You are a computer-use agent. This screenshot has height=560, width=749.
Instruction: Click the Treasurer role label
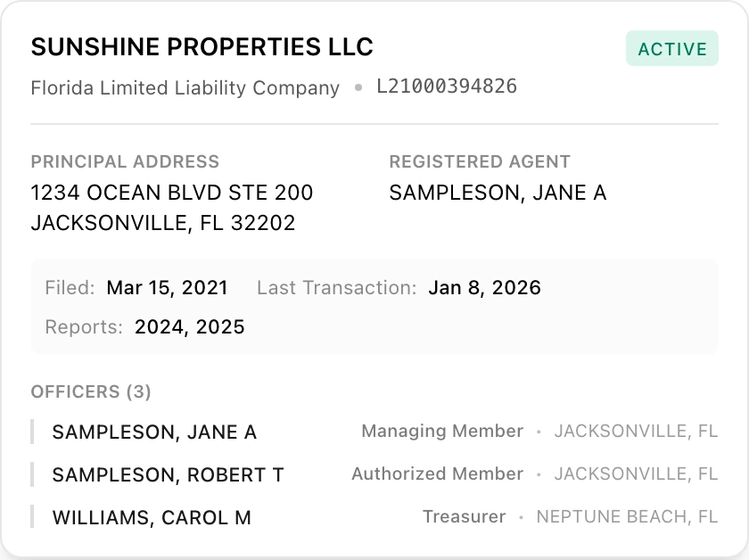click(464, 516)
